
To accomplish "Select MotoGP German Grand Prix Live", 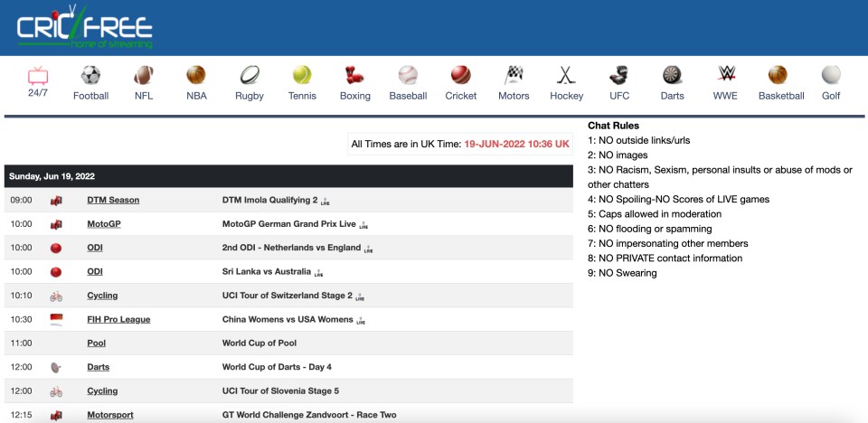I will click(x=289, y=223).
